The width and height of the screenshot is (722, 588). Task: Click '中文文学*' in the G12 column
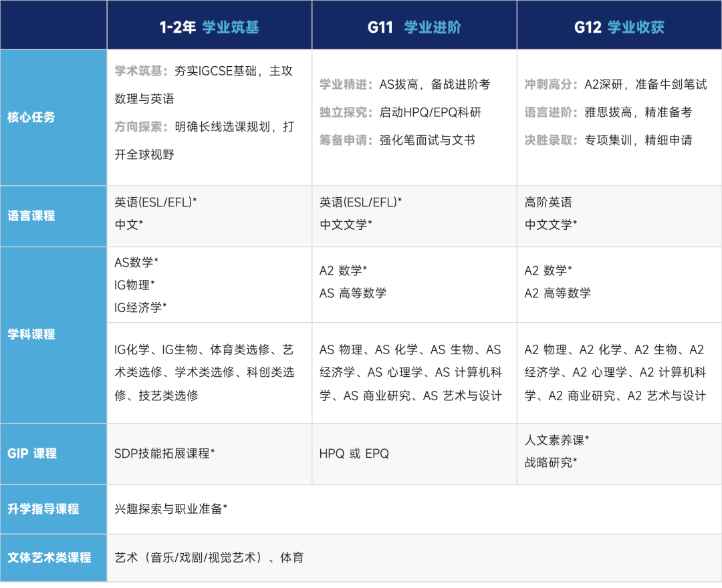click(550, 225)
